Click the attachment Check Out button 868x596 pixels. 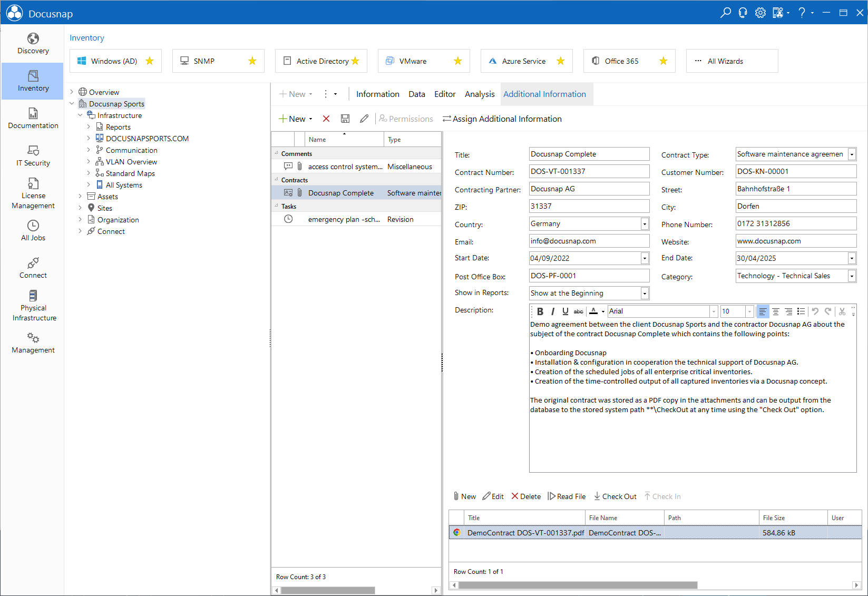615,496
